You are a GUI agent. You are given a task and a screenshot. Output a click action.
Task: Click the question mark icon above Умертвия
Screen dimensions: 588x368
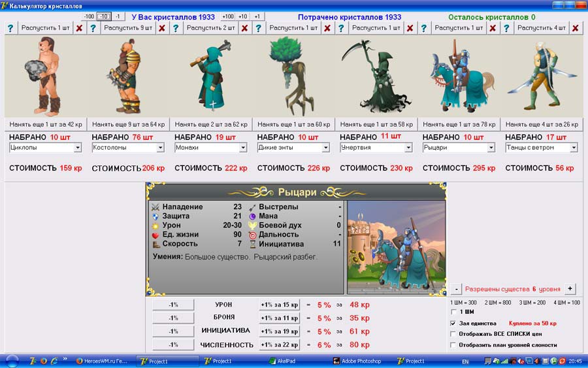(x=341, y=28)
